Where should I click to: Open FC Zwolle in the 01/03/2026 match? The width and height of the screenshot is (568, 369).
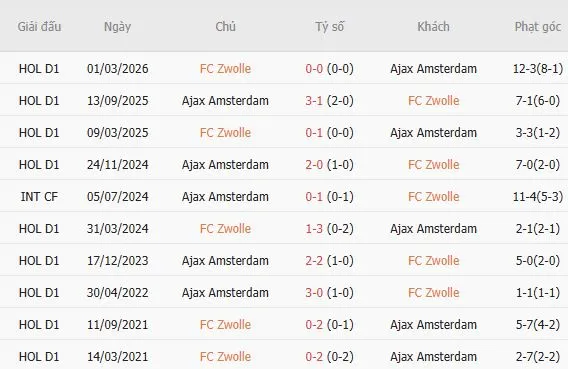click(225, 68)
